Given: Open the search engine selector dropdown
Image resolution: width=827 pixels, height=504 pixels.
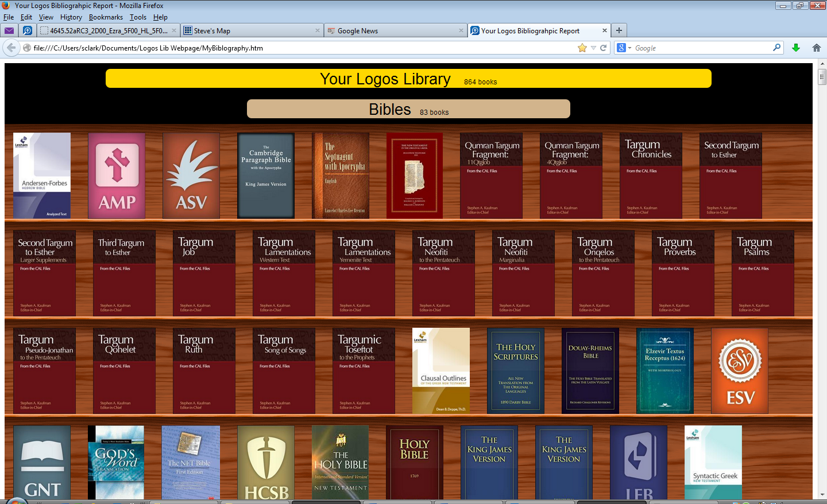Looking at the screenshot, I should coord(624,48).
